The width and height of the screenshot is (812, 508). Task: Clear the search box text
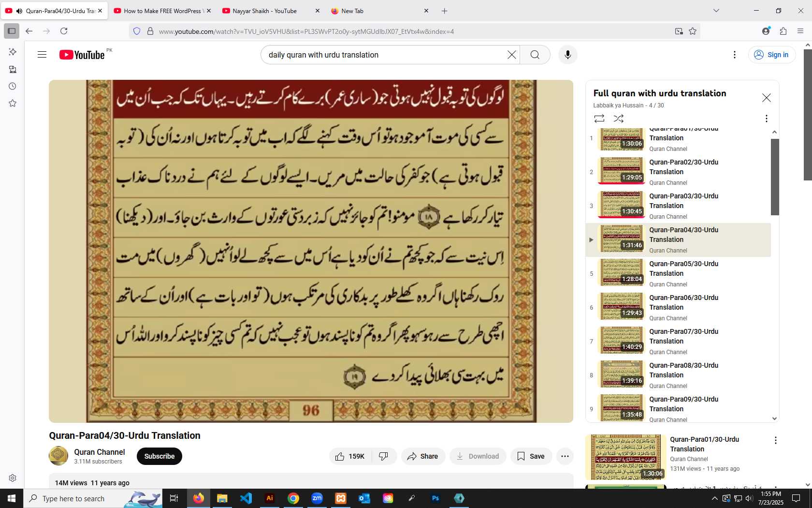pyautogui.click(x=512, y=55)
